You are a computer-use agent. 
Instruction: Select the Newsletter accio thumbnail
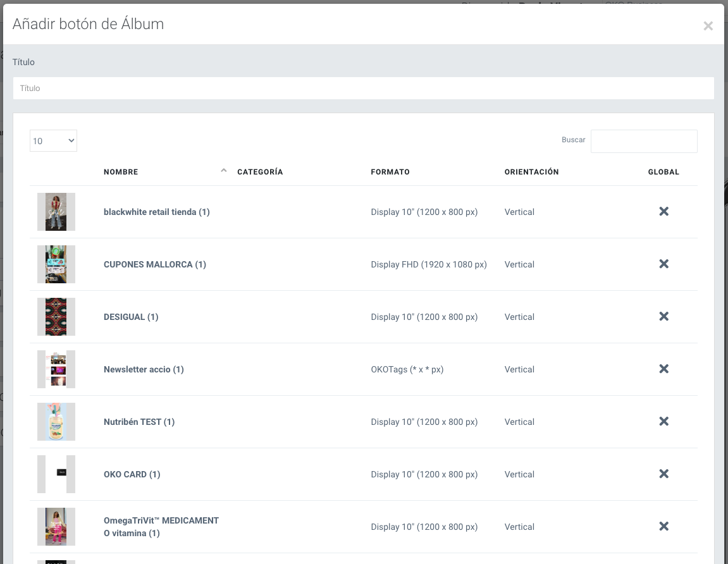[x=56, y=369]
